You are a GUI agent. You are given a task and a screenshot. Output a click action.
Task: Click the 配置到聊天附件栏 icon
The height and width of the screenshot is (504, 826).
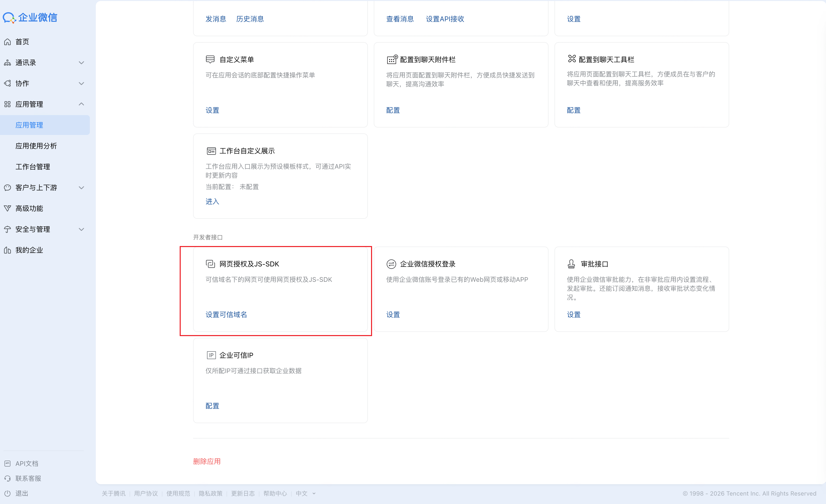click(x=392, y=59)
